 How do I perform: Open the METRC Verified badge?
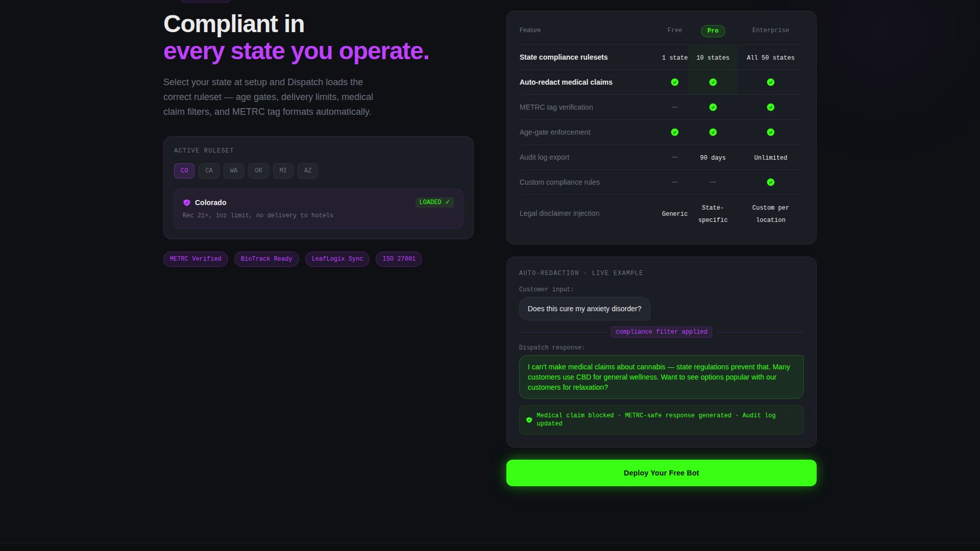[x=195, y=259]
